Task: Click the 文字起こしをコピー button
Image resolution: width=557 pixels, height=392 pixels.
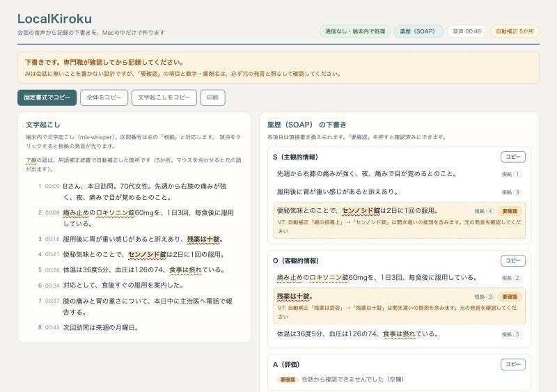Action: (x=164, y=97)
